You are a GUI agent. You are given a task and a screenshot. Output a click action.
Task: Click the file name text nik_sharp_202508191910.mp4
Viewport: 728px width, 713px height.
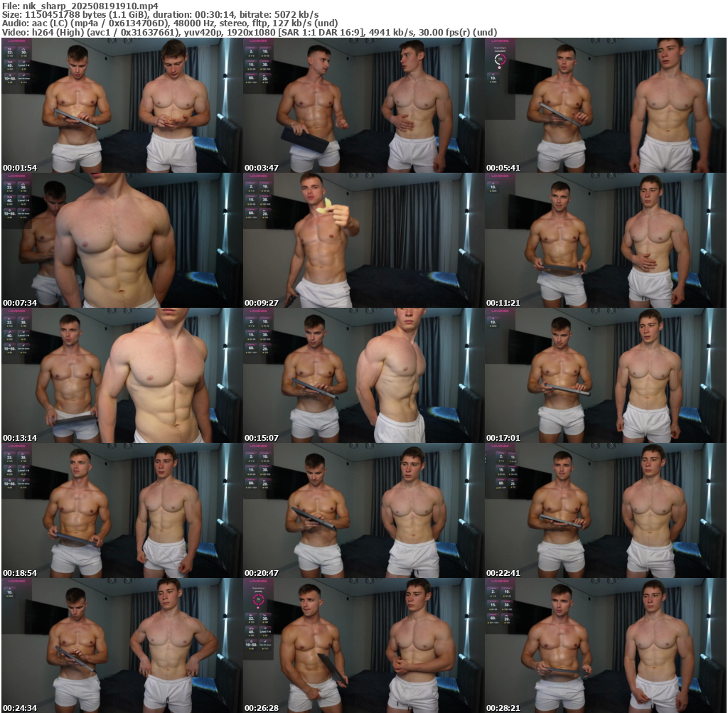coord(89,6)
